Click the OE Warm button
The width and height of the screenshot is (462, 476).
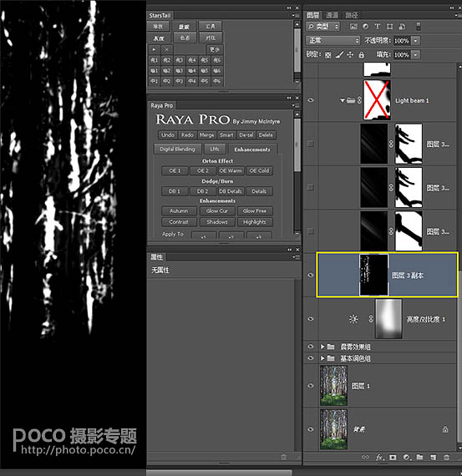point(231,170)
